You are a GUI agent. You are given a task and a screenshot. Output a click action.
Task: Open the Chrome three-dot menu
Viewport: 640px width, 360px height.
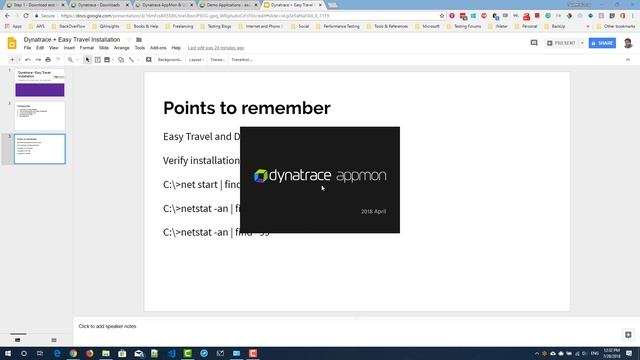pyautogui.click(x=633, y=16)
